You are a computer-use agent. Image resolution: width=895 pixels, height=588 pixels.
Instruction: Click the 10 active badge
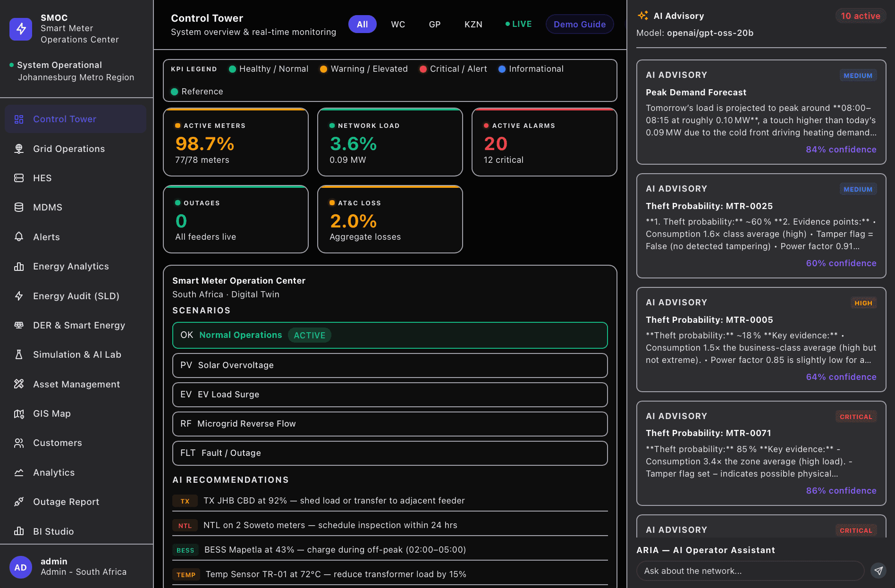click(x=861, y=16)
